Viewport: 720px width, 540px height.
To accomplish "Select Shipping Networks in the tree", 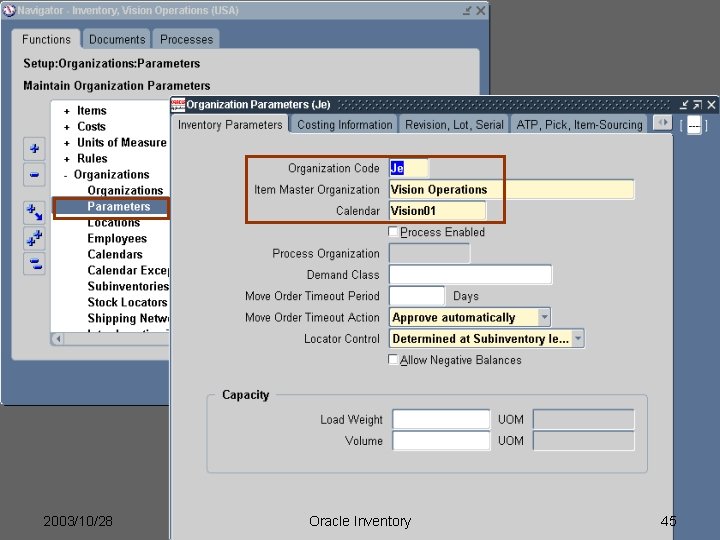I will (128, 319).
